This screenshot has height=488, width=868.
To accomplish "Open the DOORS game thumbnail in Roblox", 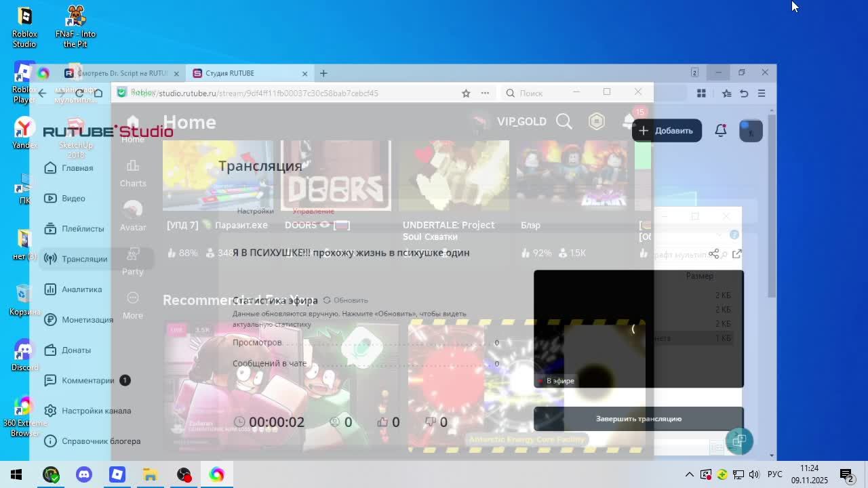I will coord(336,175).
